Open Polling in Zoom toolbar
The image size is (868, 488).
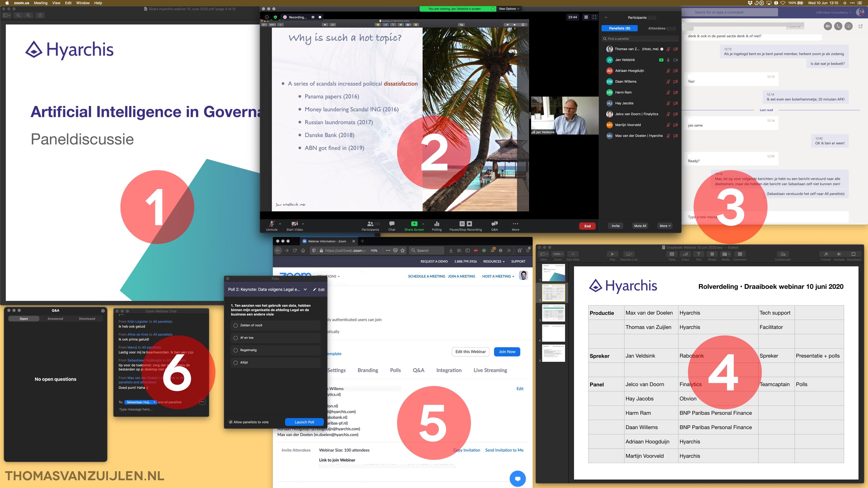(x=437, y=226)
